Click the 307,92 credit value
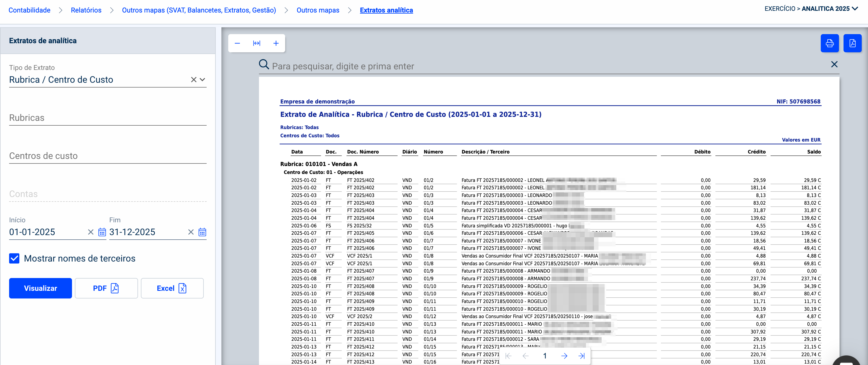This screenshot has height=365, width=868. [x=758, y=332]
